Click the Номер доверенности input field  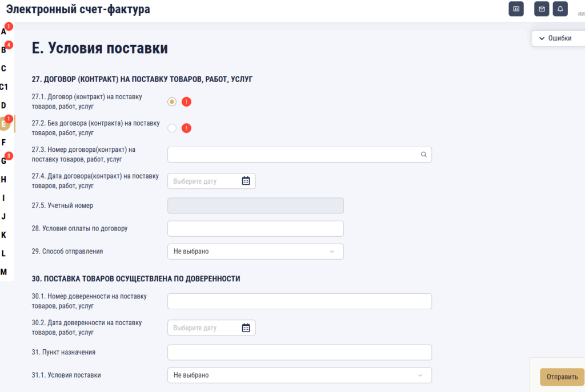299,301
